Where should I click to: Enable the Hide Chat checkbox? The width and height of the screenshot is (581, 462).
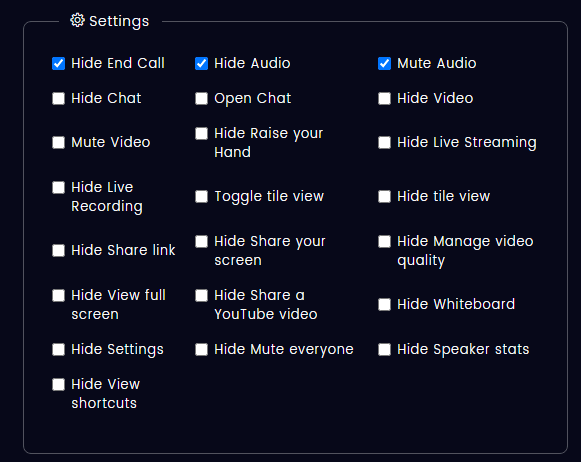[x=59, y=99]
